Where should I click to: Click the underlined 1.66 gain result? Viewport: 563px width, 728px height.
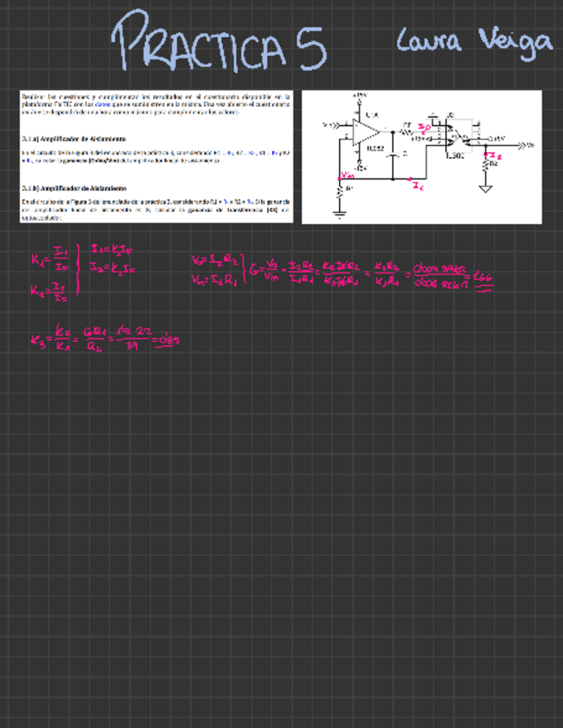tap(483, 275)
